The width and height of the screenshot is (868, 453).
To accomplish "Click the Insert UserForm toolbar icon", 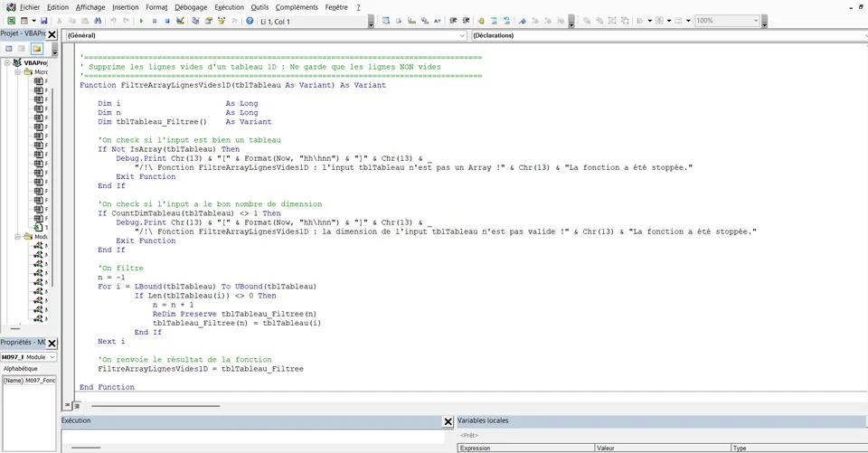I will [x=24, y=21].
